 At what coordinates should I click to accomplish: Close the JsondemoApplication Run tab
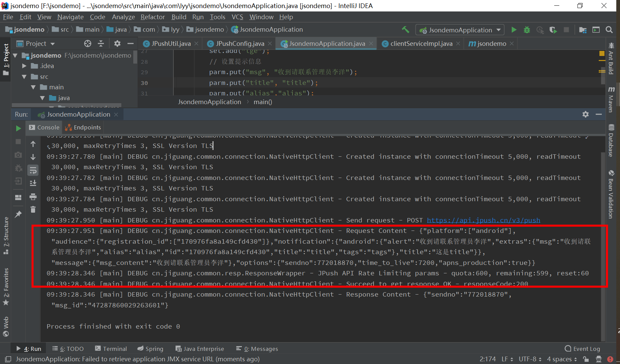[x=116, y=115]
